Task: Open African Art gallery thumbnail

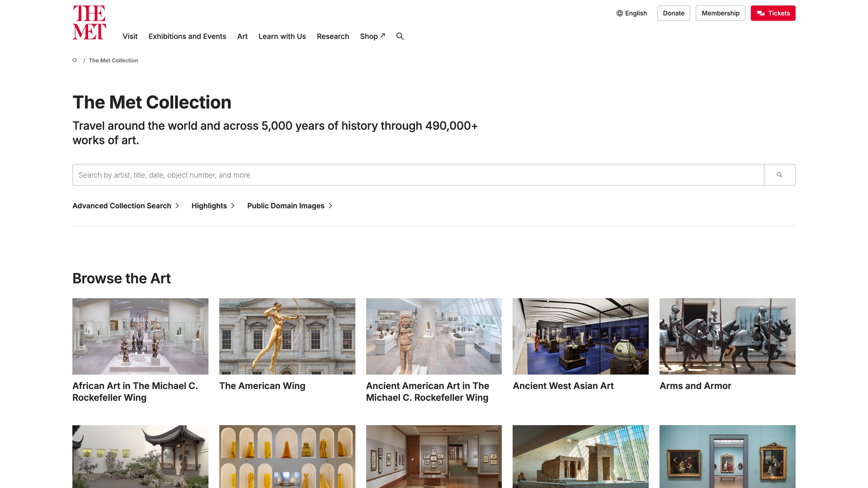Action: pyautogui.click(x=140, y=336)
